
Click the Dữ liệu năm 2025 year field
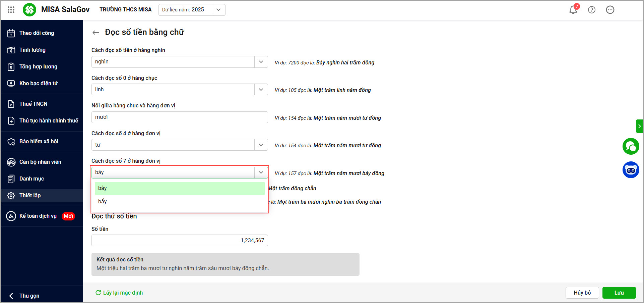[x=185, y=10]
